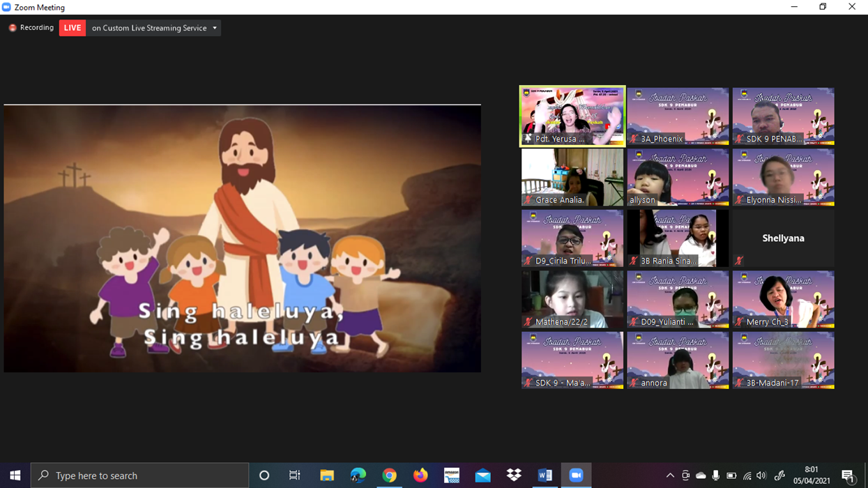Click muted mic icon on D9_Cirila tile
This screenshot has height=488, width=868.
(x=528, y=261)
